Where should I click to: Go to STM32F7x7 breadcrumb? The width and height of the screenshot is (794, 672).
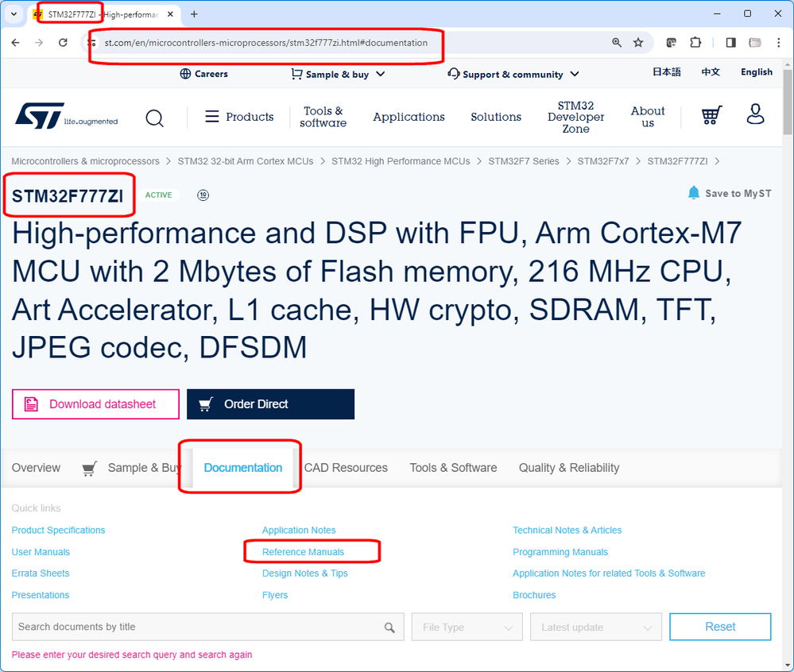(x=603, y=161)
